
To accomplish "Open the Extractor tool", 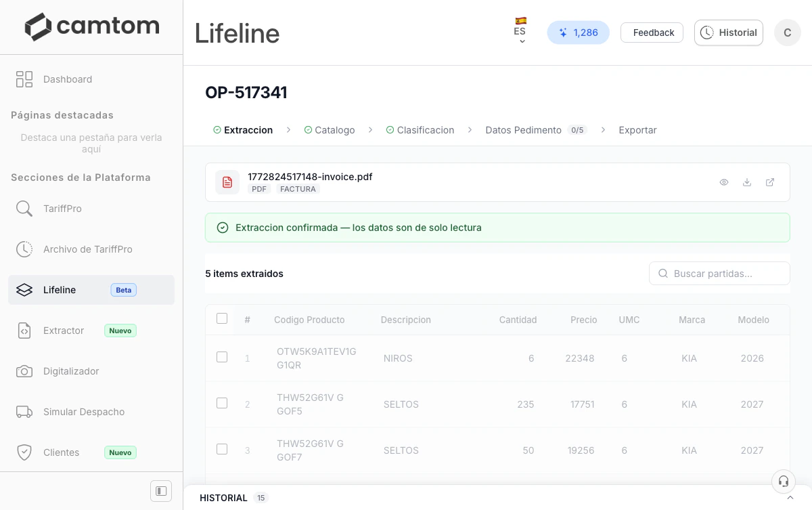I will [64, 331].
